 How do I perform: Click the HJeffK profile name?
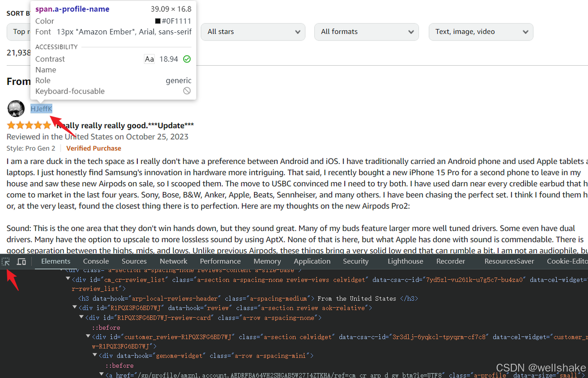(41, 109)
